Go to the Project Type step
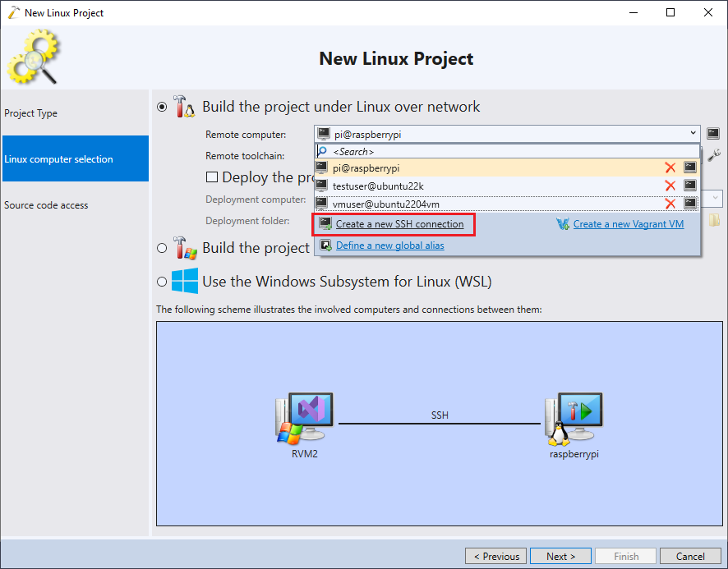The image size is (728, 569). [x=76, y=113]
